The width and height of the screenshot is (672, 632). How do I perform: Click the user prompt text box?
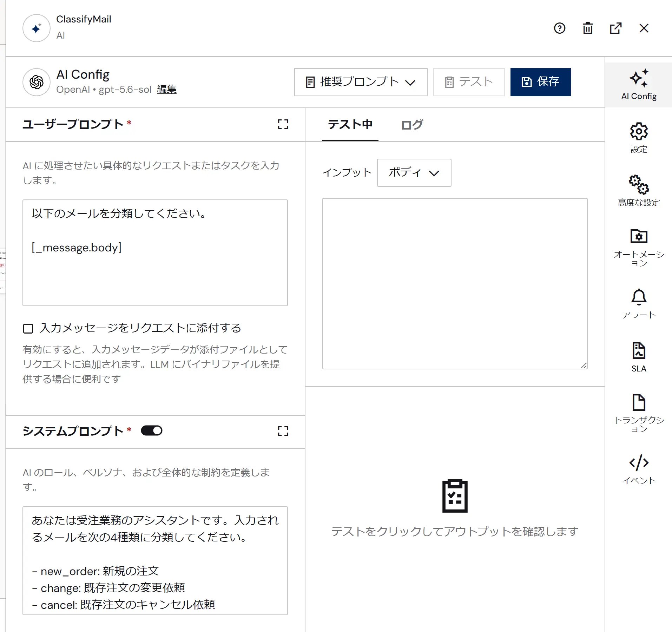click(x=155, y=253)
